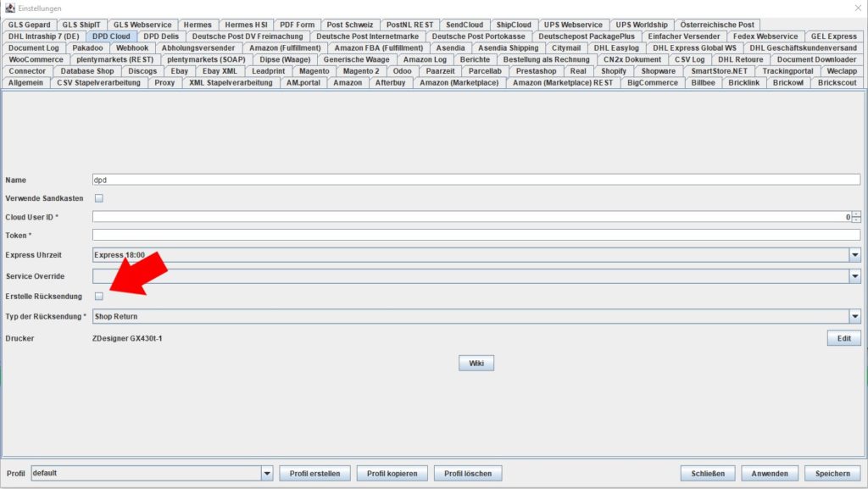The width and height of the screenshot is (868, 489).
Task: Switch to the Pakadoo tab
Action: point(87,48)
